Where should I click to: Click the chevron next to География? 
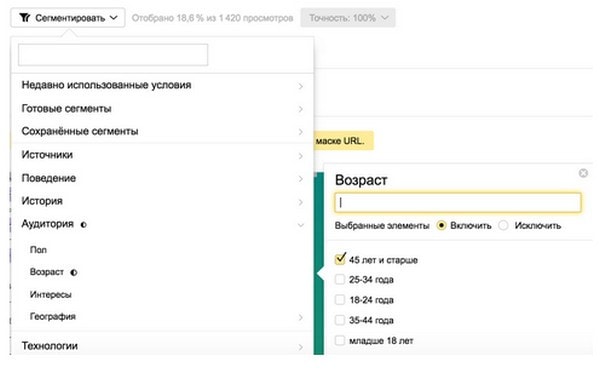pos(301,317)
